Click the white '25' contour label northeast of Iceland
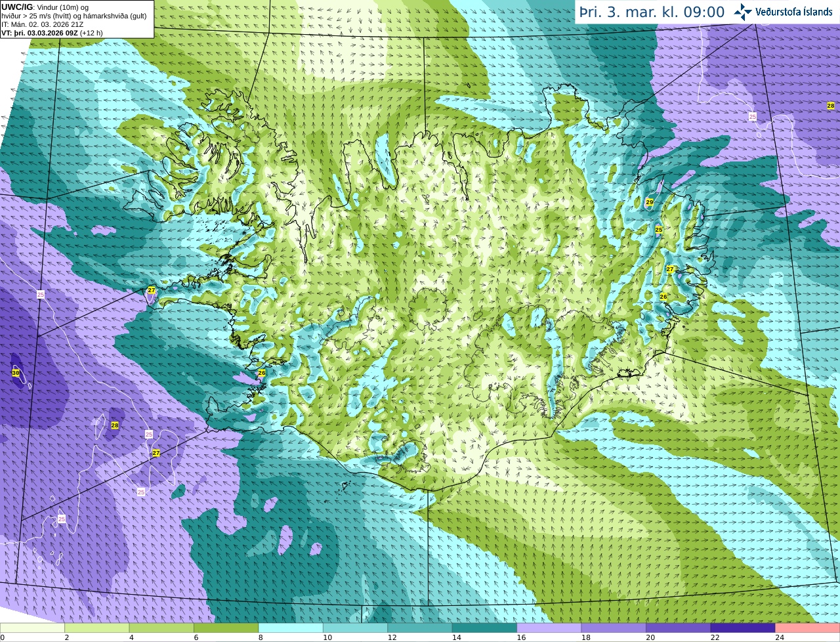Viewport: 840px width, 642px height. click(753, 117)
